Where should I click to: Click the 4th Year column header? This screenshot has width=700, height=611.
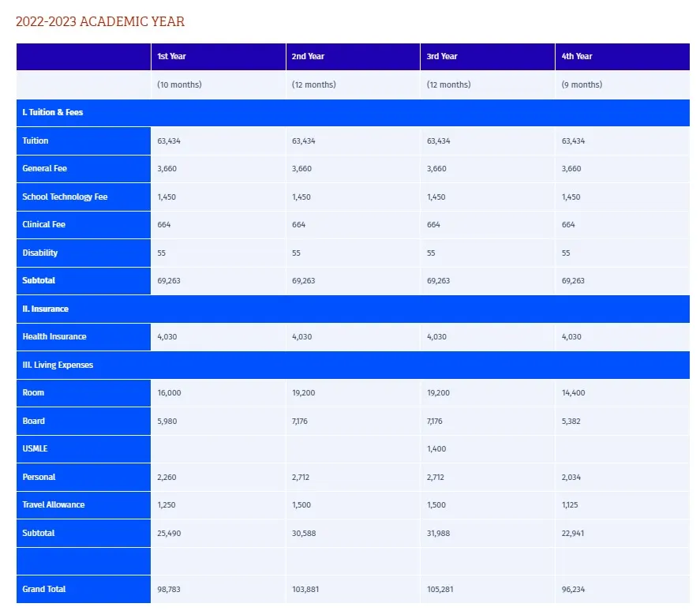pos(577,57)
